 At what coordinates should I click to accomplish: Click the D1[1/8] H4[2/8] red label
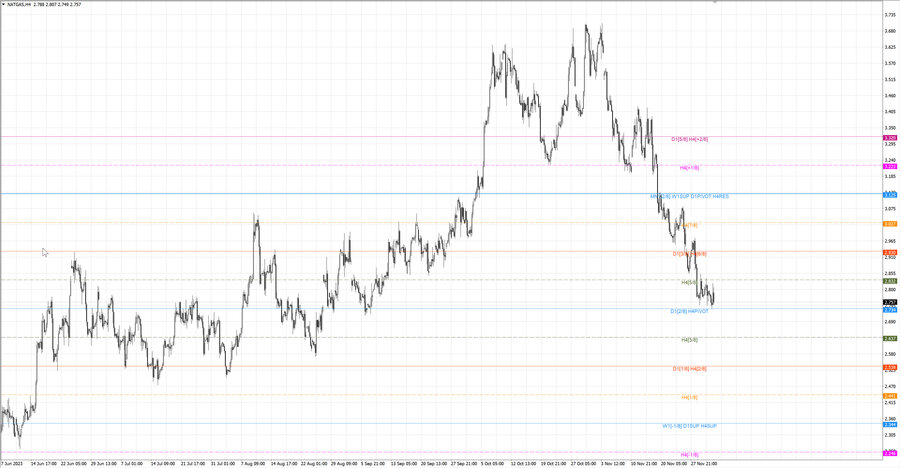point(689,369)
